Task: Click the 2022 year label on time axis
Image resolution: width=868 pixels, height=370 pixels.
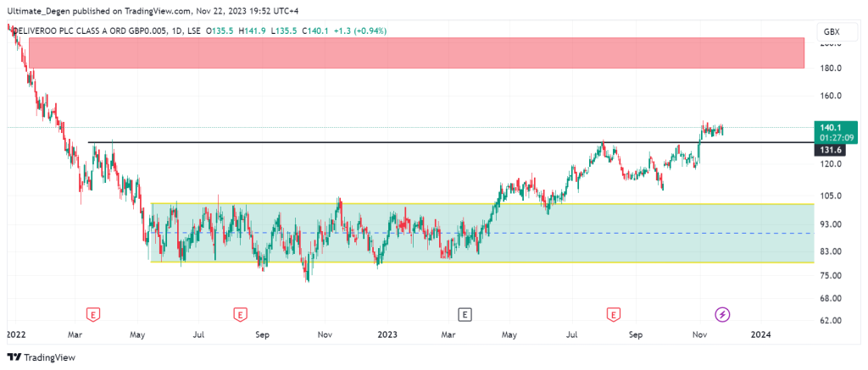Action: point(15,334)
